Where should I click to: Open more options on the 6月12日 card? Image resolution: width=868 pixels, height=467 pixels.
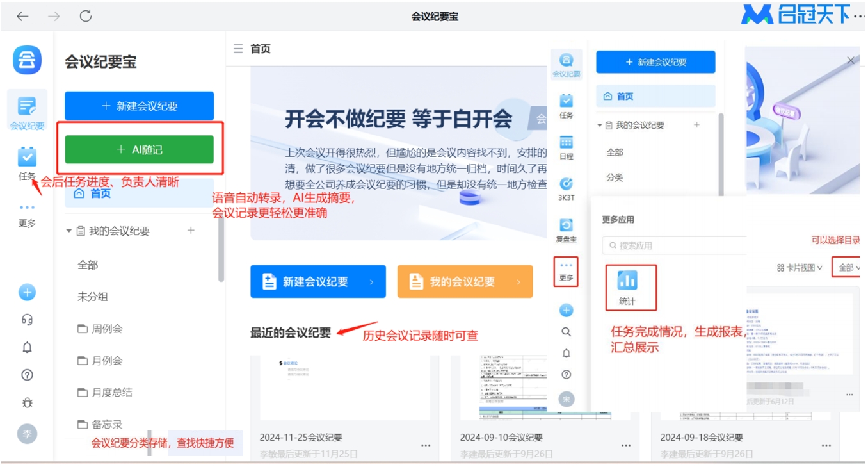(x=849, y=393)
